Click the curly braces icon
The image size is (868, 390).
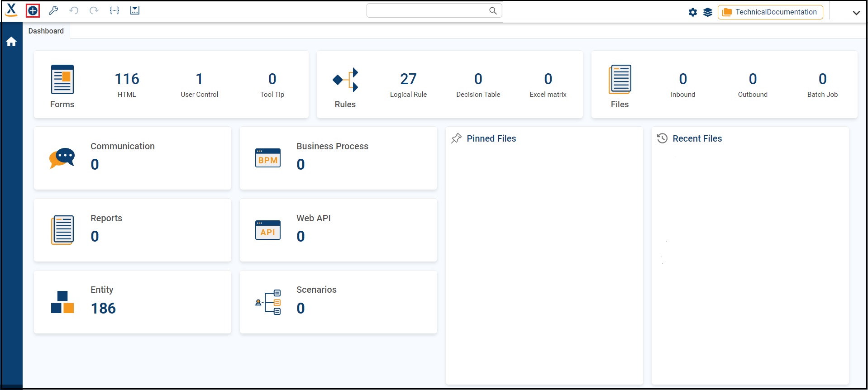114,10
